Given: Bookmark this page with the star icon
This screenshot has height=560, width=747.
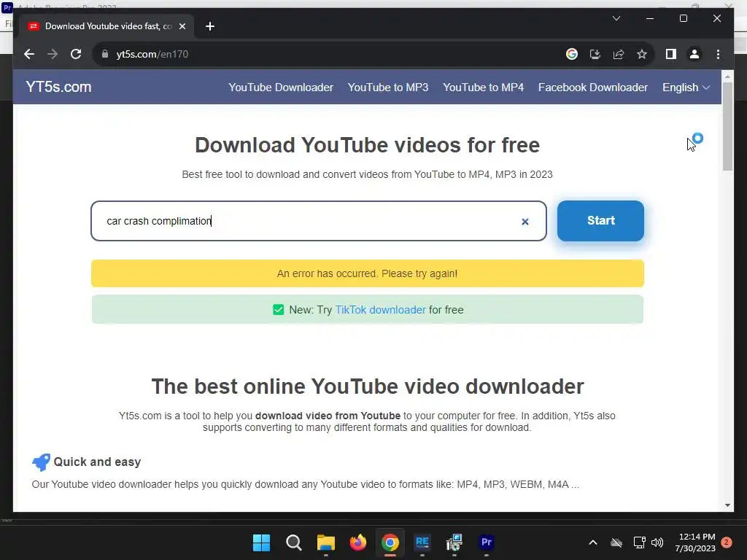Looking at the screenshot, I should [642, 54].
